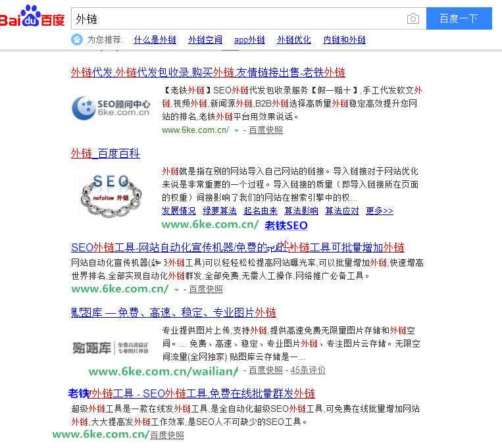
Task: Open 贴图库 专业图片外链 result title
Action: point(174,312)
